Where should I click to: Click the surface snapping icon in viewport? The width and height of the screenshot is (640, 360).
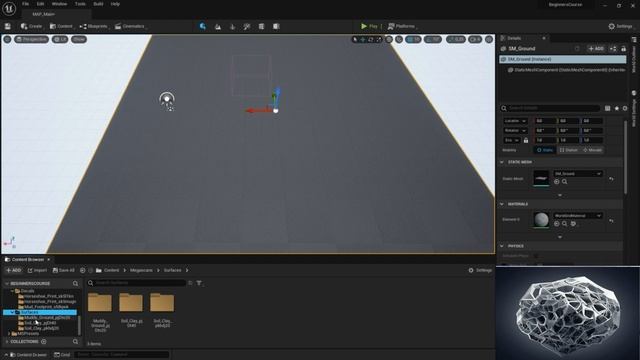click(399, 40)
